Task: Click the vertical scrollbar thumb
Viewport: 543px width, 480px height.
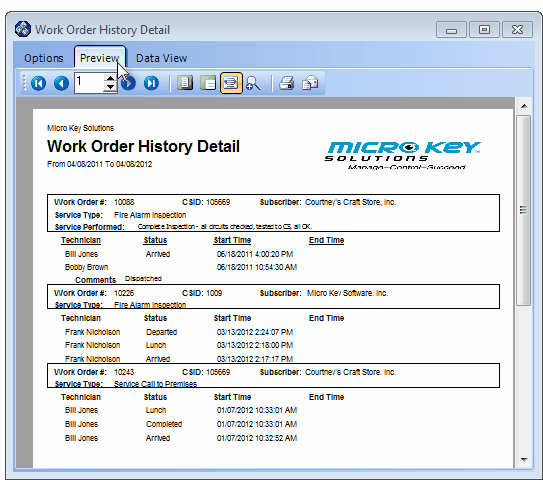Action: (524, 210)
